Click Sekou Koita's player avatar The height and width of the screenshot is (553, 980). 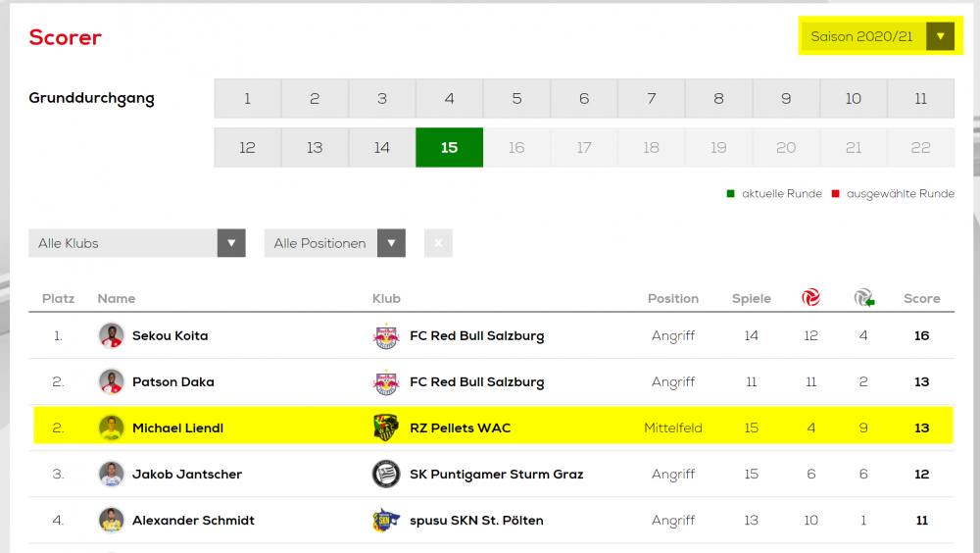(112, 335)
